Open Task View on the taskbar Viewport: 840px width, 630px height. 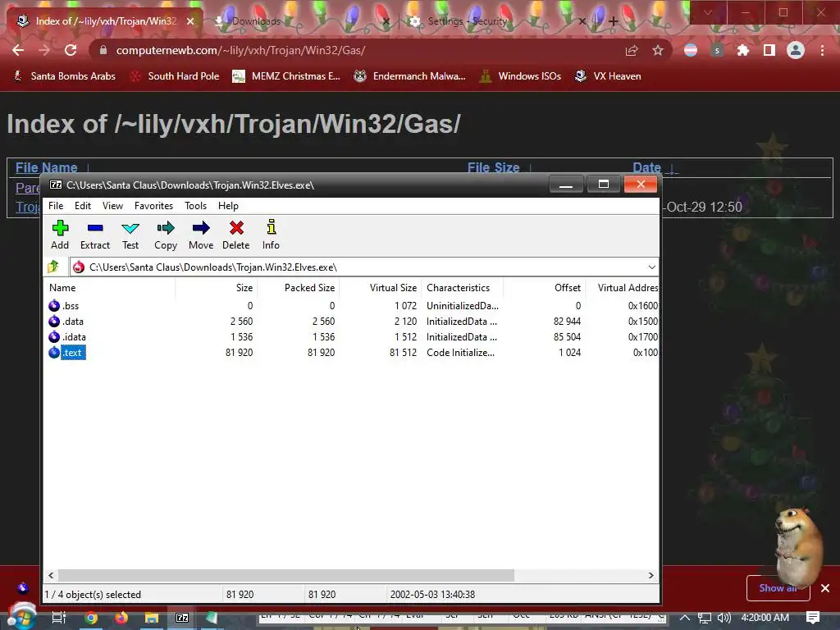[x=58, y=618]
